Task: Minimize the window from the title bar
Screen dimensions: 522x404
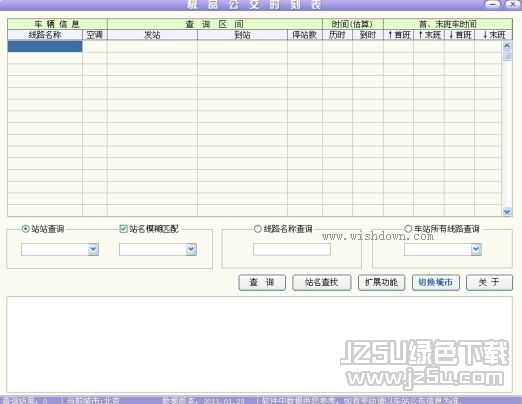Action: (492, 4)
